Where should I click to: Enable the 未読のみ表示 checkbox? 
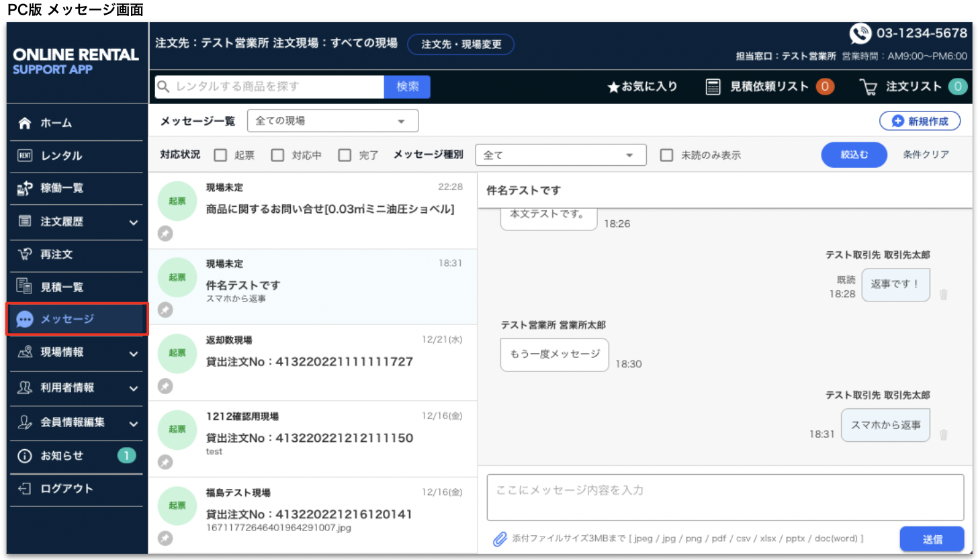click(x=666, y=155)
